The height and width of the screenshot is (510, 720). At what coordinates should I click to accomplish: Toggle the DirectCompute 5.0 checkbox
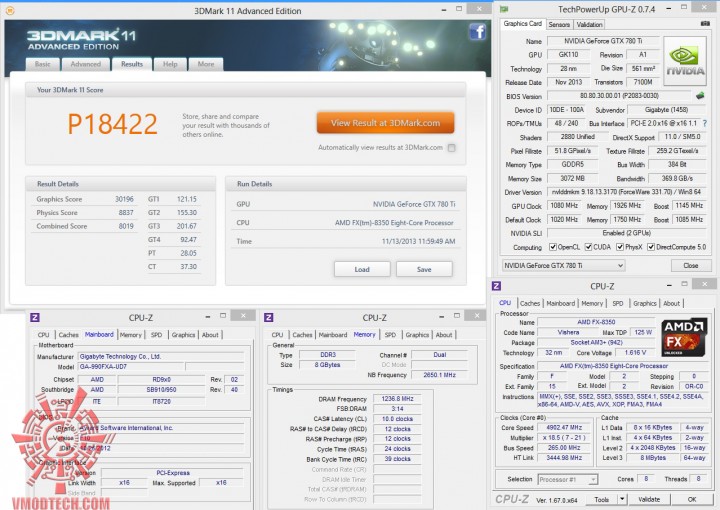click(x=651, y=247)
